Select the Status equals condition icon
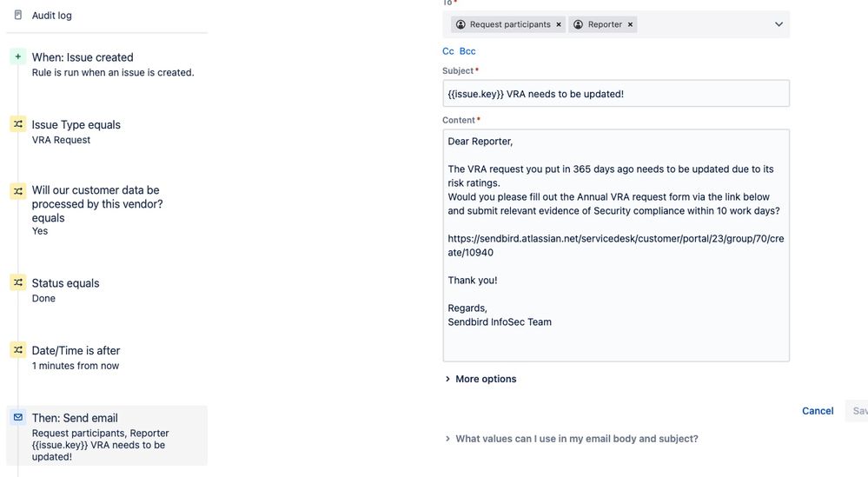This screenshot has width=868, height=477. [17, 282]
